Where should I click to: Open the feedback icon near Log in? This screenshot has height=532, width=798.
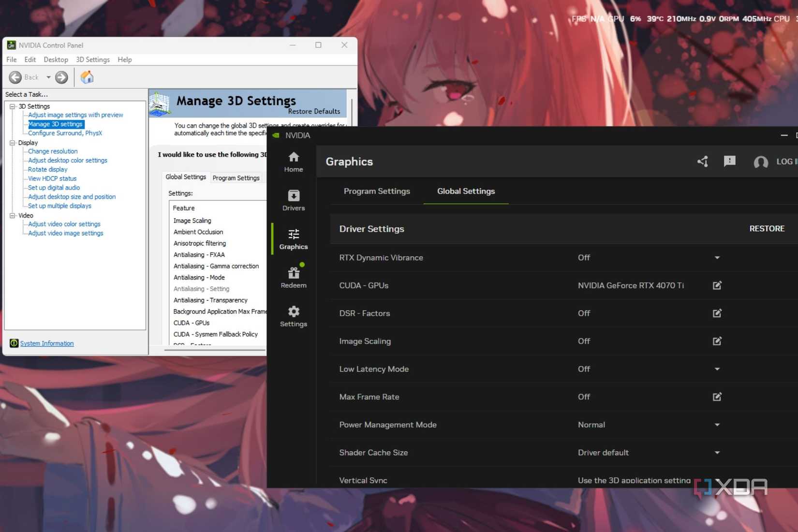[730, 162]
